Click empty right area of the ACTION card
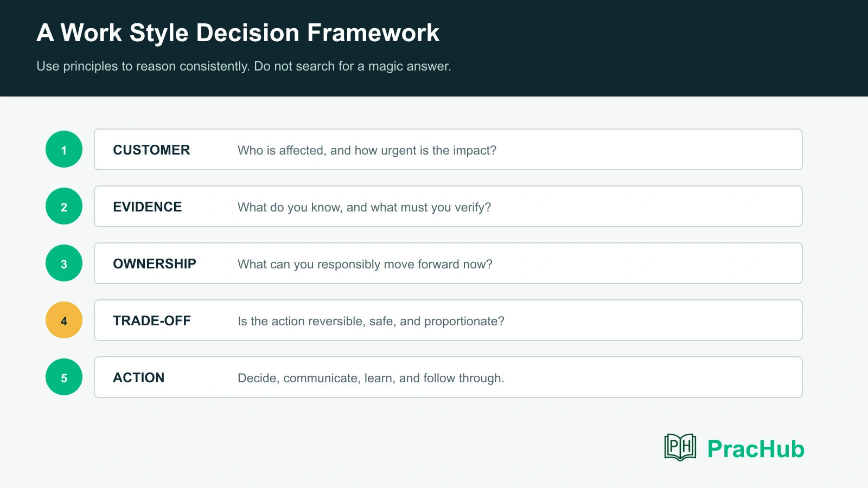This screenshot has height=488, width=868. (651, 377)
